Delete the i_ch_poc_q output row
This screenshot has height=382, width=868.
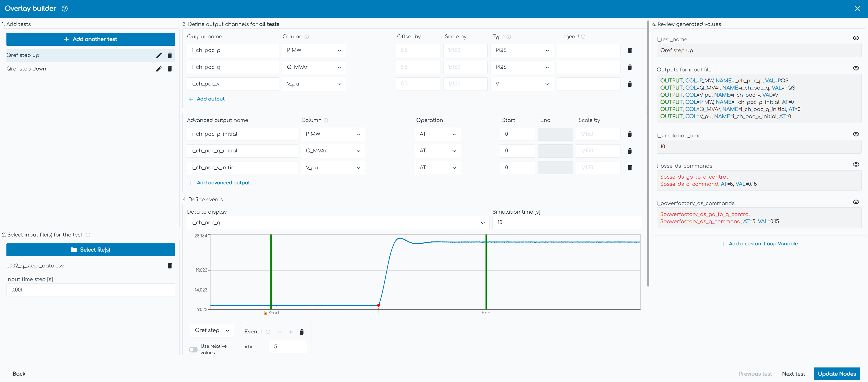click(630, 67)
